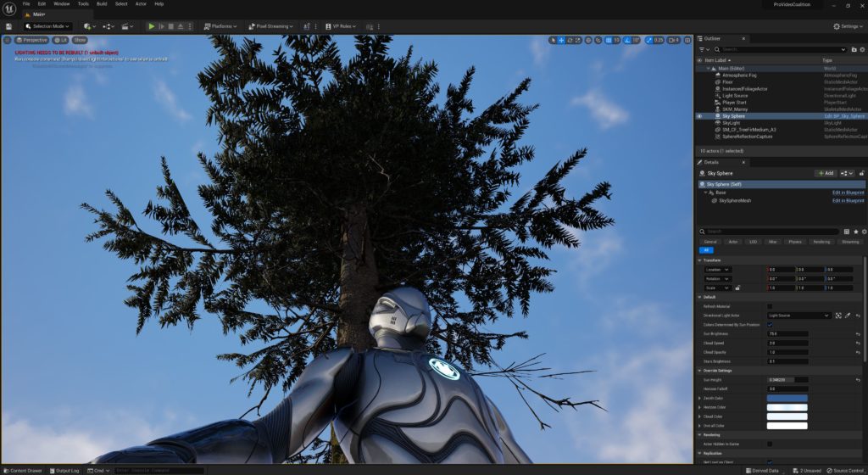Click Zenith Color swatch
Image resolution: width=868 pixels, height=475 pixels.
click(x=787, y=398)
